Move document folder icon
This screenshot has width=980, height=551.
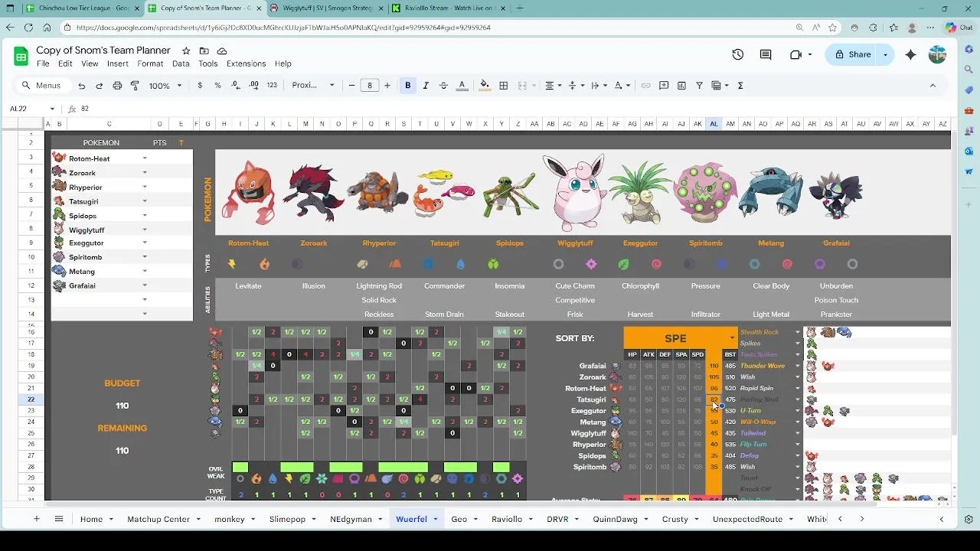click(x=204, y=51)
